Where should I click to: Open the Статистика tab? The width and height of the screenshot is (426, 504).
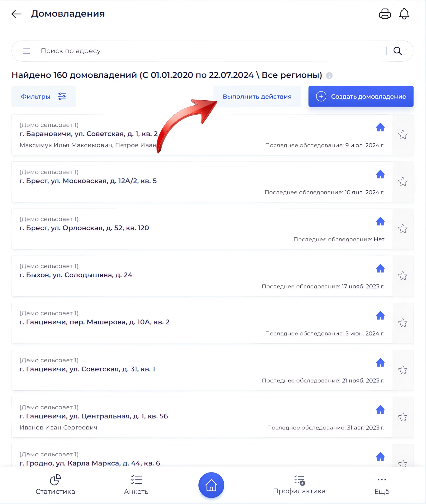point(55,485)
